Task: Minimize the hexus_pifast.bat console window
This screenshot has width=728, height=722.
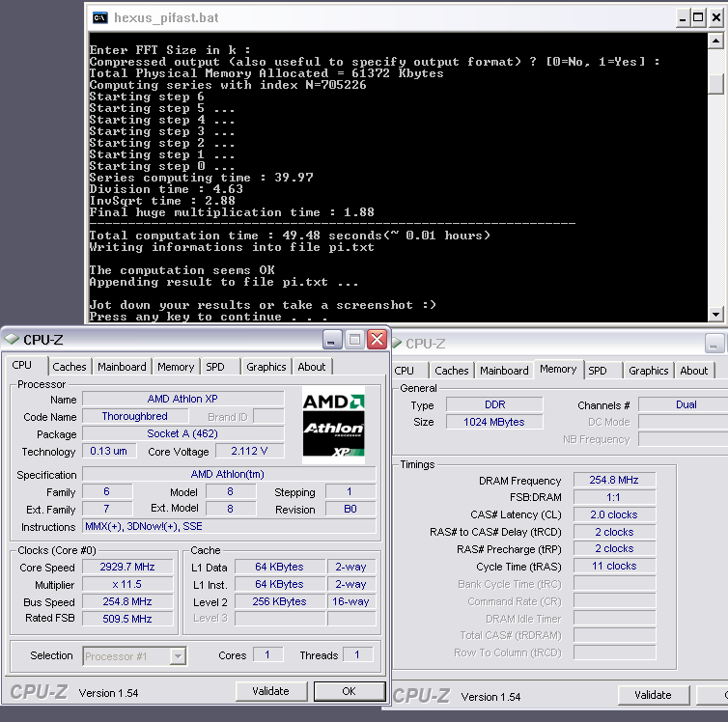Action: [x=682, y=18]
